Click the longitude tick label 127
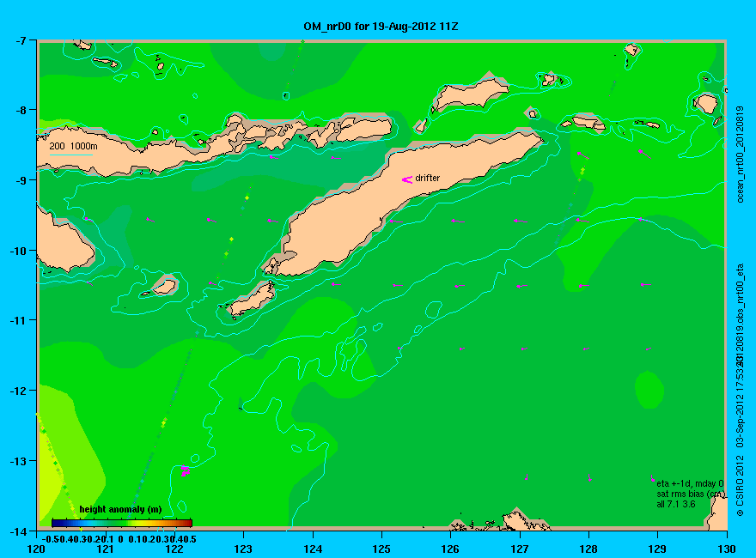756x558 pixels. click(x=520, y=549)
